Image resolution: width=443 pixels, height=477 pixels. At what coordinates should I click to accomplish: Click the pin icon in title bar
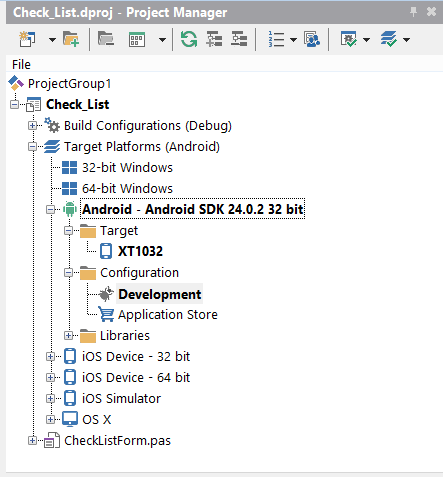pyautogui.click(x=413, y=12)
